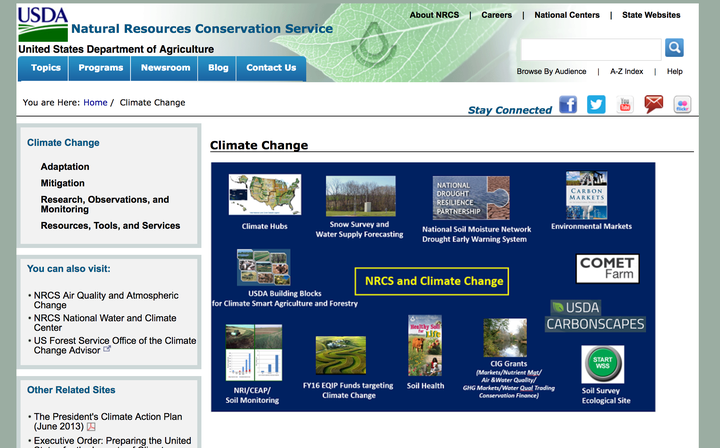Open the Twitter bird icon
Viewport: 720px width, 448px height.
[x=596, y=105]
